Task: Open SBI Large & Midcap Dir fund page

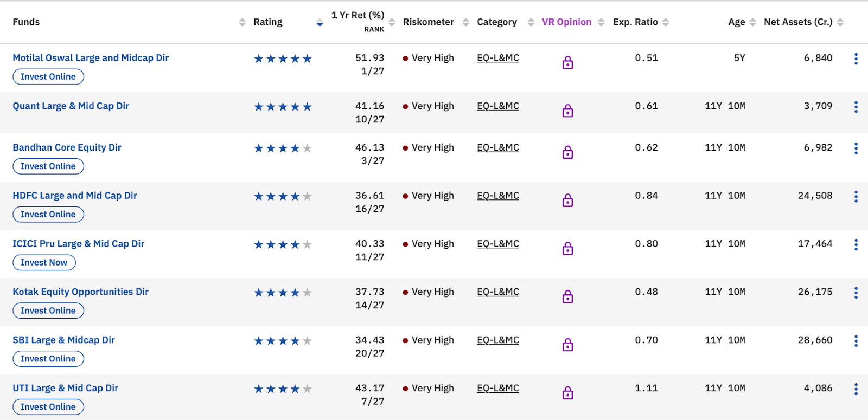Action: point(64,340)
